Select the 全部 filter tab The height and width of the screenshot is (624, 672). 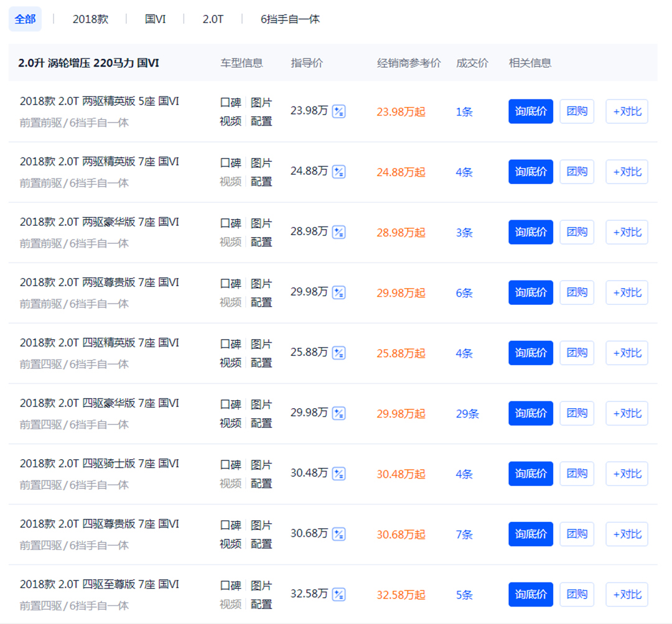point(25,19)
